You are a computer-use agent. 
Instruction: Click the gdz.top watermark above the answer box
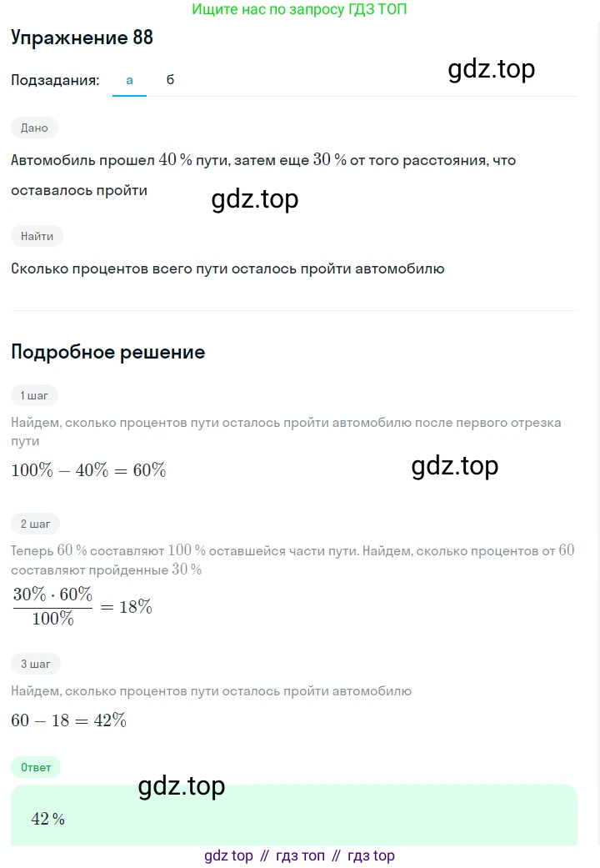coord(181,785)
